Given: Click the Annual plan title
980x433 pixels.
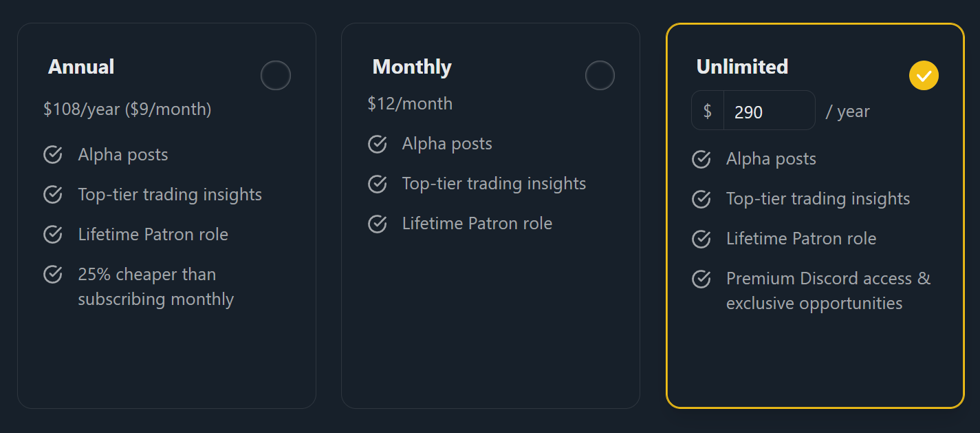Looking at the screenshot, I should coord(81,67).
